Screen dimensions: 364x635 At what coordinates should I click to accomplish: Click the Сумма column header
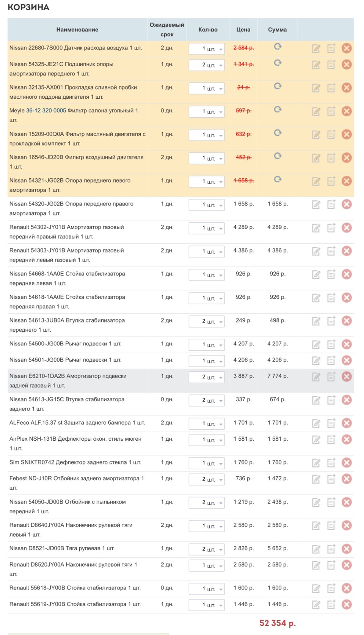click(277, 30)
